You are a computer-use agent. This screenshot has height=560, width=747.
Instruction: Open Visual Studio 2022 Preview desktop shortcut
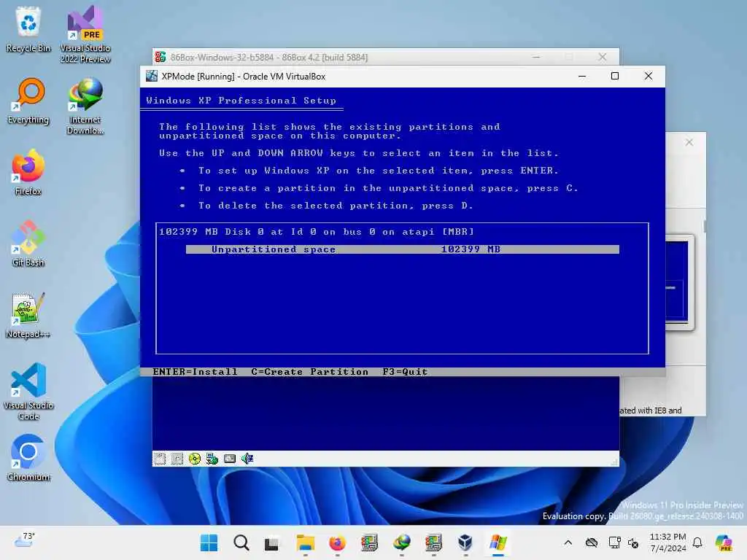85,34
